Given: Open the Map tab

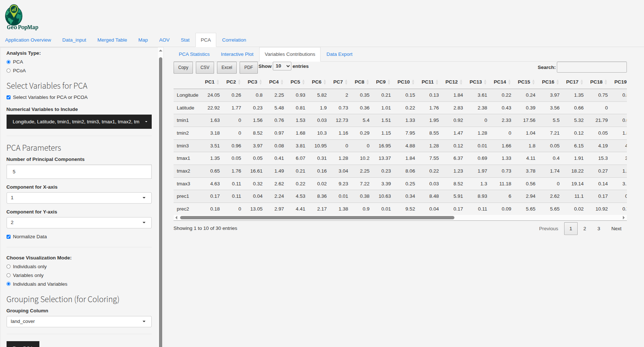Looking at the screenshot, I should [143, 40].
